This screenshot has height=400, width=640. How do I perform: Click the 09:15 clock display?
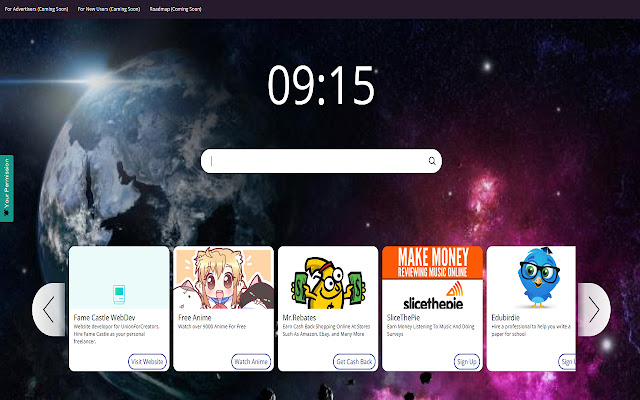click(x=321, y=85)
